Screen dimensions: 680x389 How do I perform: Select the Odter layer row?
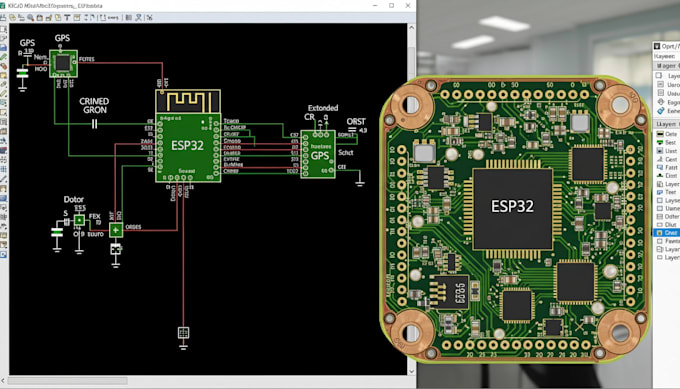(x=667, y=216)
